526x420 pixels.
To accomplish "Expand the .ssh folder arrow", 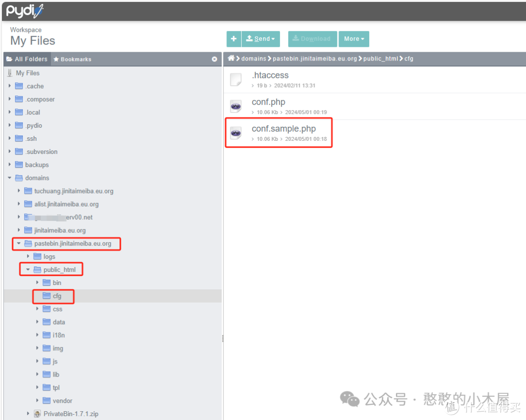I will 10,138.
